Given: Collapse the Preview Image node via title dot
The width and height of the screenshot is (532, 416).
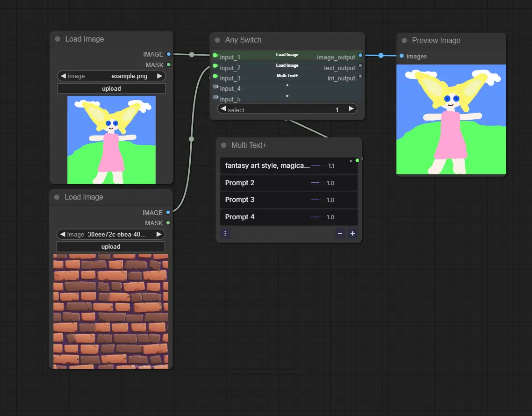Looking at the screenshot, I should pyautogui.click(x=404, y=41).
